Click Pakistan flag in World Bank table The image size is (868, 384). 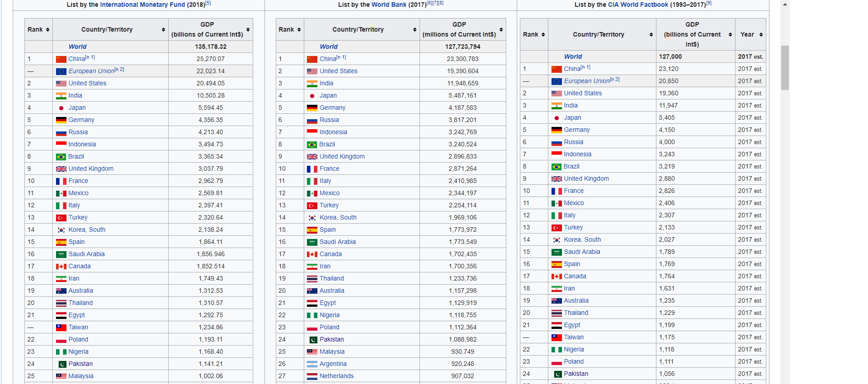(x=313, y=340)
